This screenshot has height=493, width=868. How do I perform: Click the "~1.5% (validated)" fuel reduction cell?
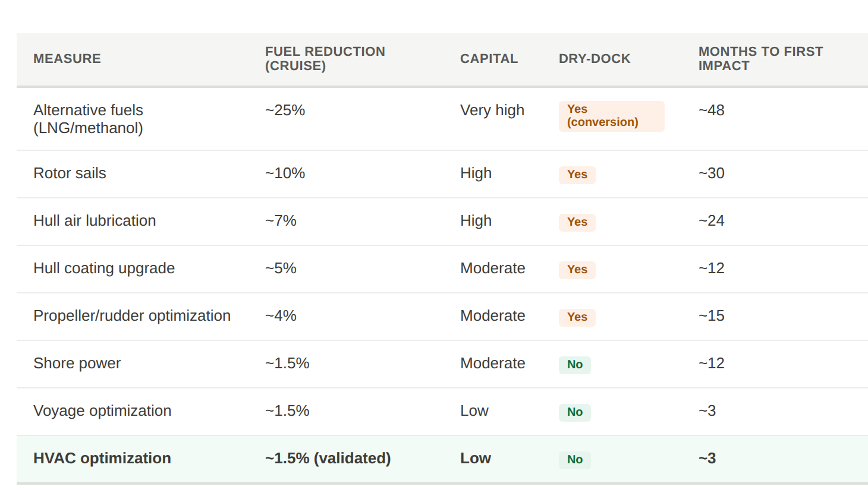(x=328, y=459)
